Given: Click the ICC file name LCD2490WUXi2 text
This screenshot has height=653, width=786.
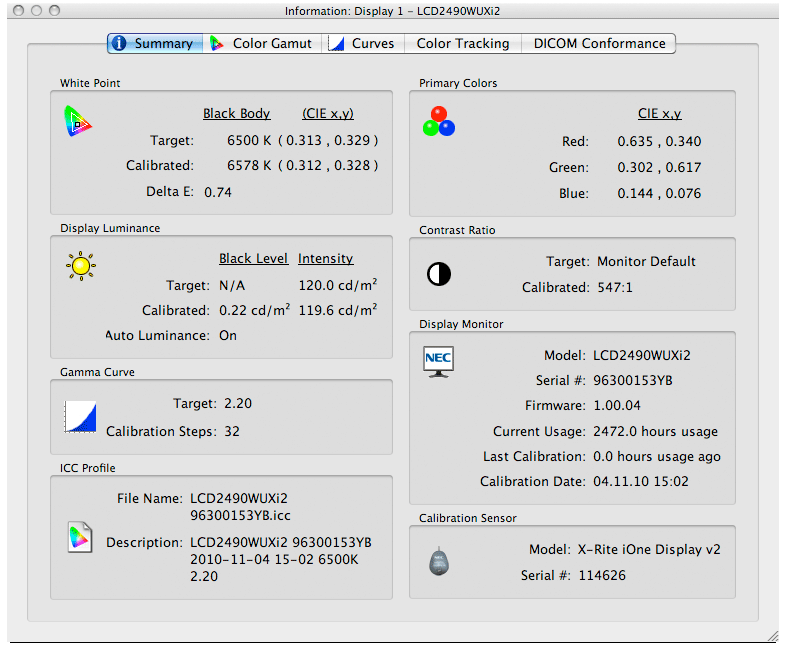Looking at the screenshot, I should (238, 498).
